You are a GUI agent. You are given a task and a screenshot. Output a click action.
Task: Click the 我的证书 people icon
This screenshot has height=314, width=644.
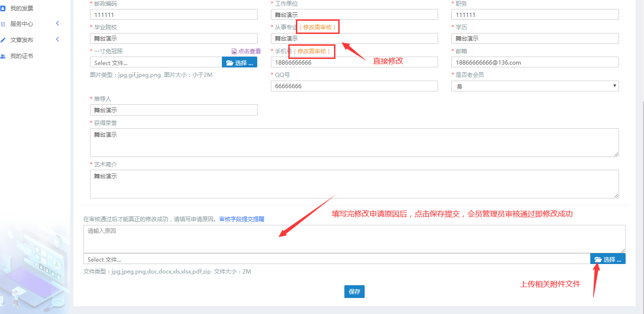point(3,56)
